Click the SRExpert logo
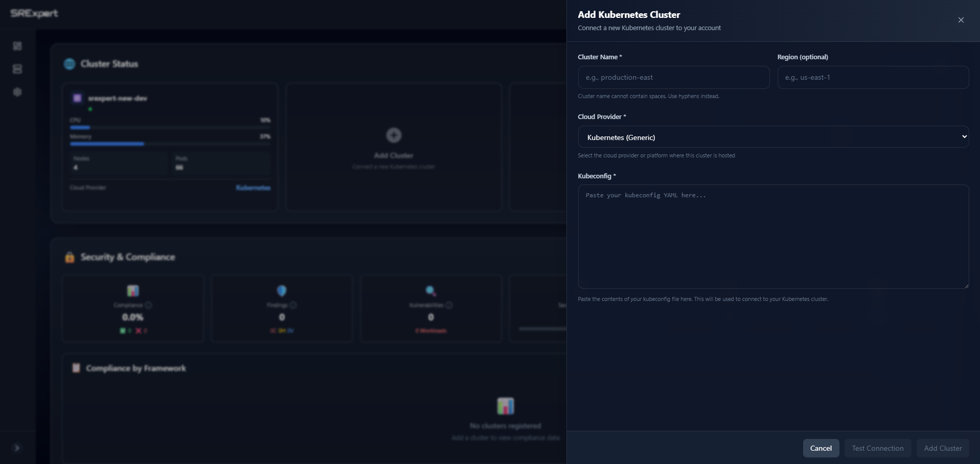980x464 pixels. (34, 13)
